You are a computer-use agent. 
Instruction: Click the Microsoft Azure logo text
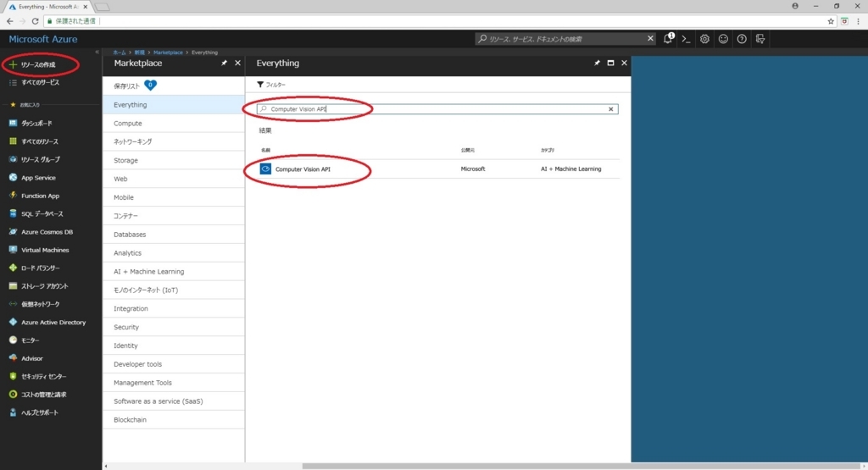pyautogui.click(x=43, y=39)
